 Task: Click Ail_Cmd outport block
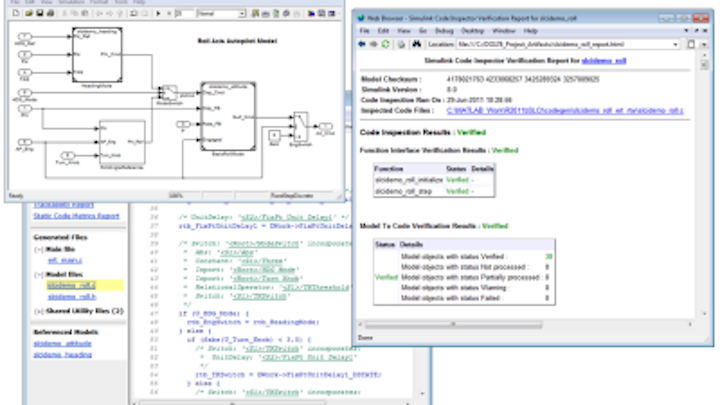pyautogui.click(x=325, y=126)
